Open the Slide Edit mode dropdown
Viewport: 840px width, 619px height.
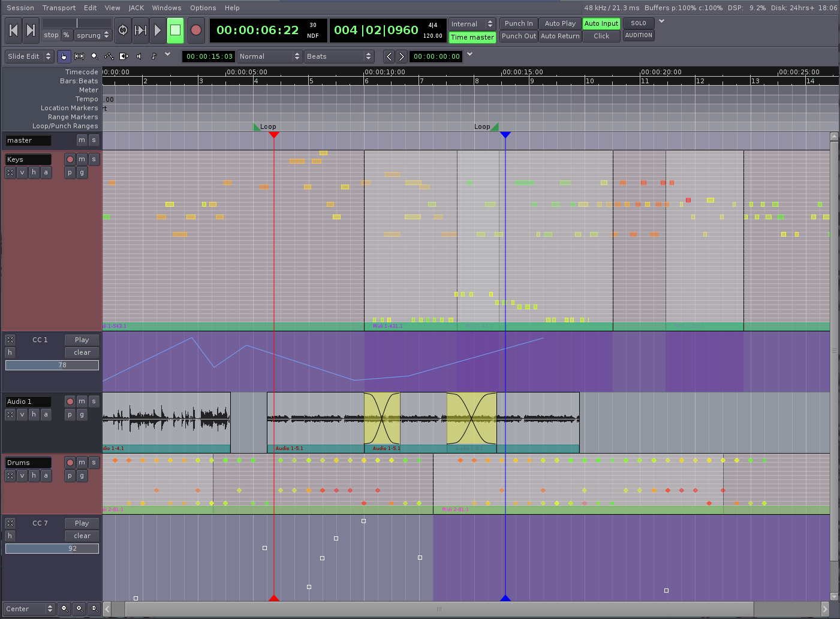[x=29, y=56]
